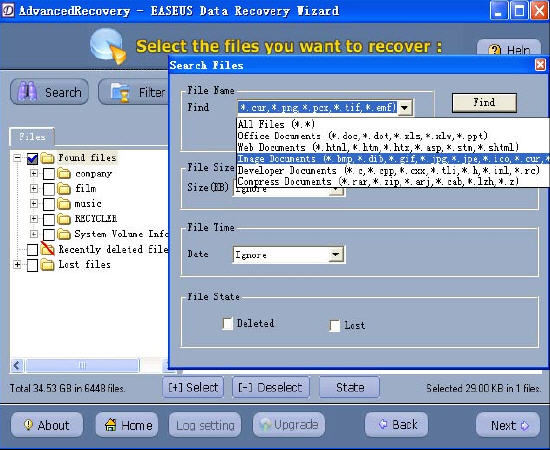Click the music folder icon
The height and width of the screenshot is (450, 550).
(64, 203)
